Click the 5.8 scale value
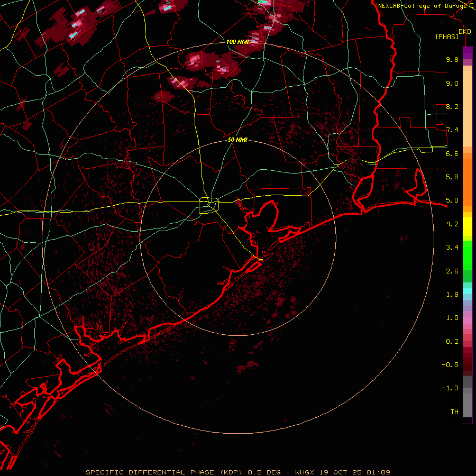Screen dimensions: 476x476 click(452, 177)
